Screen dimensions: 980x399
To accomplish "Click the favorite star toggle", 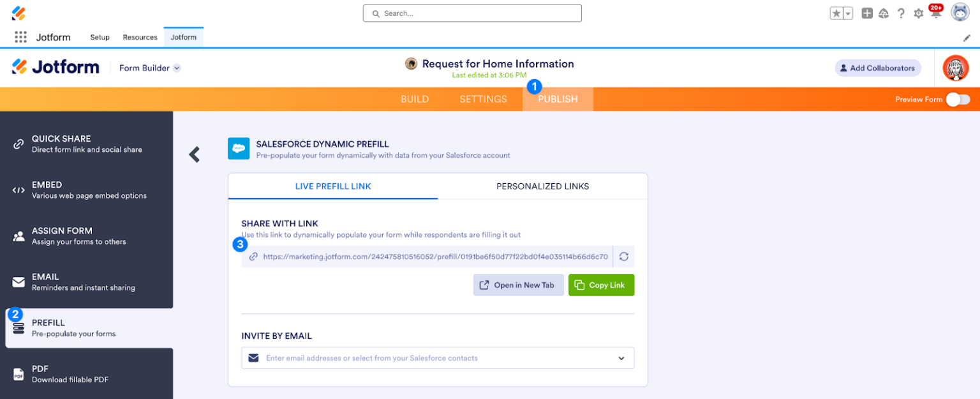I will point(836,13).
